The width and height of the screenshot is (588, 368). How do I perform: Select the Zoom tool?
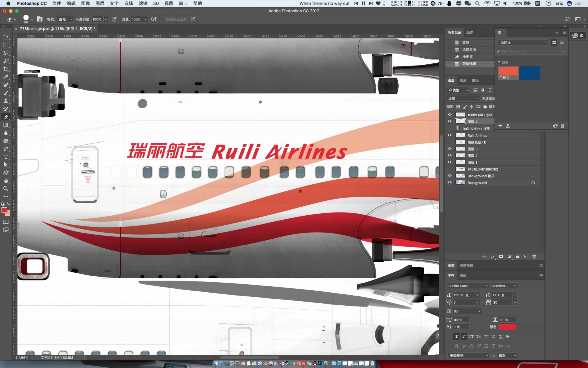(x=6, y=189)
